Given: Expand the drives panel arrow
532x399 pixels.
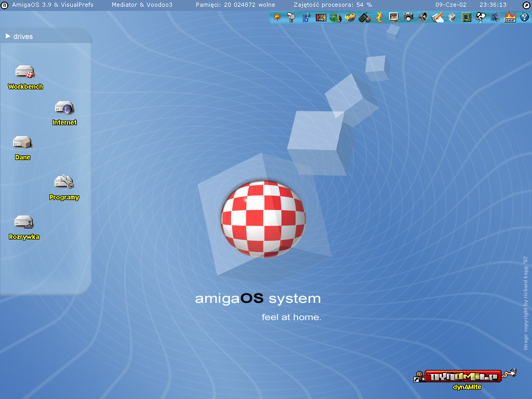Looking at the screenshot, I should point(8,36).
